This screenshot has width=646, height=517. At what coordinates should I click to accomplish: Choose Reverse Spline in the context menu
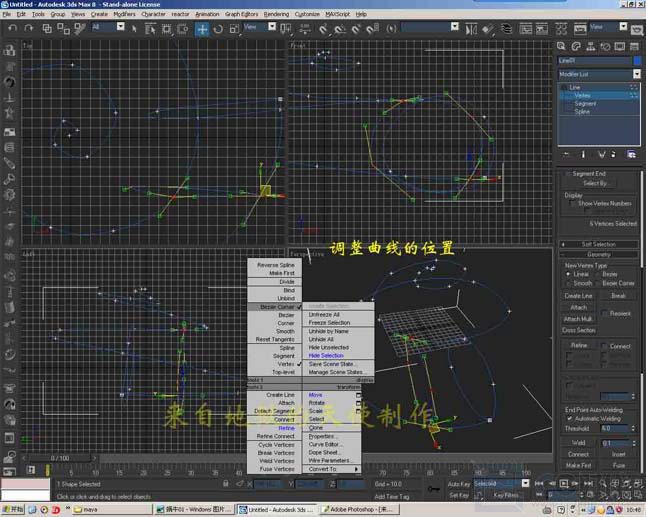275,265
